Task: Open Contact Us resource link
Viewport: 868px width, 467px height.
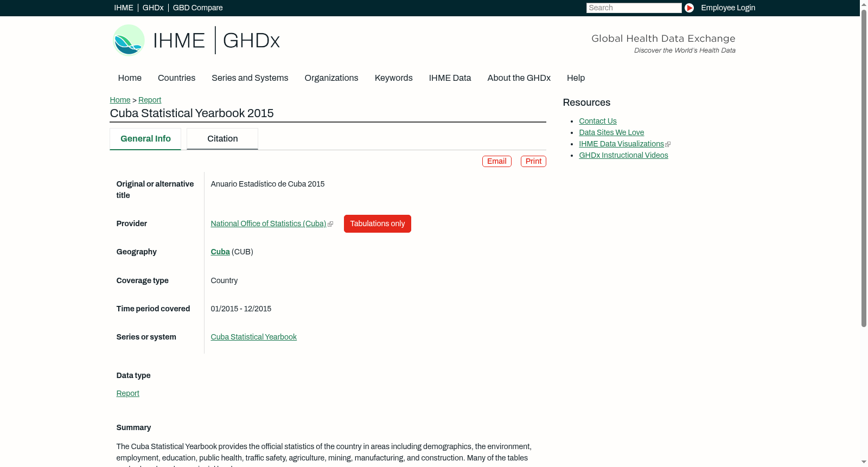Action: [598, 121]
